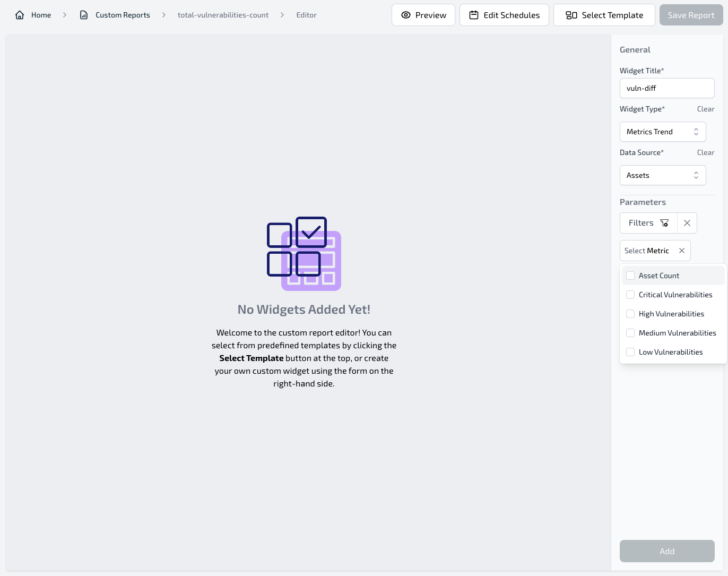
Task: Click the Custom Reports document icon
Action: (84, 15)
